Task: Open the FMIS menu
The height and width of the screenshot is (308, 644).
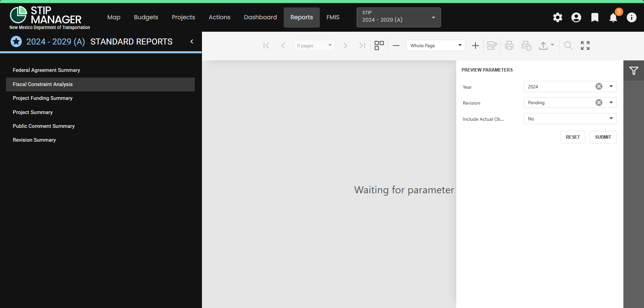Action: (x=333, y=17)
